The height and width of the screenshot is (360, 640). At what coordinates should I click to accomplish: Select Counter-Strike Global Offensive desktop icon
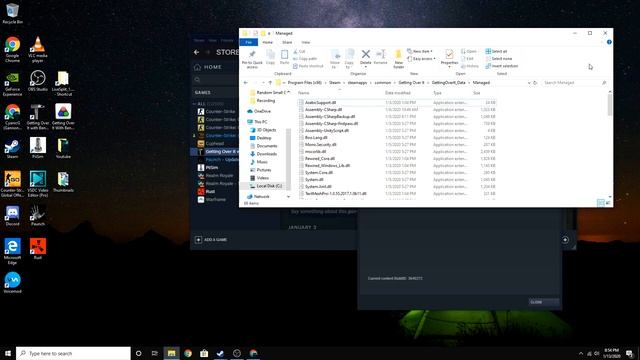12,184
